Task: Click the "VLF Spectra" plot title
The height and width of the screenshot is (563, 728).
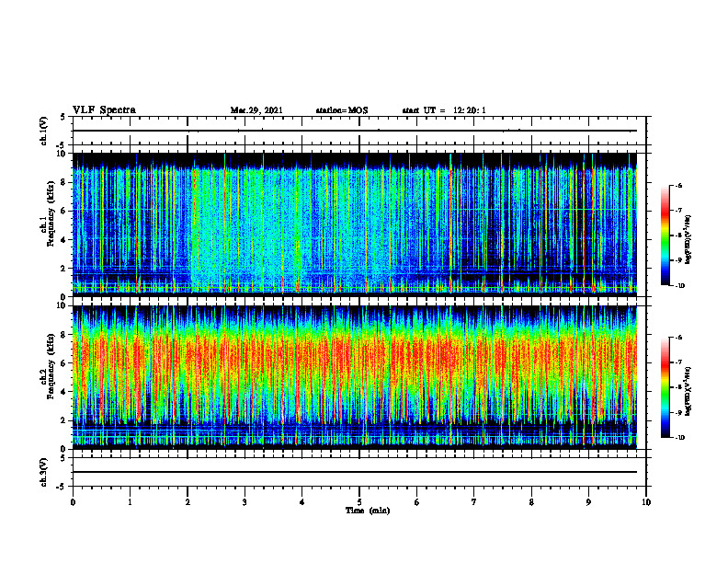Action: [x=105, y=110]
